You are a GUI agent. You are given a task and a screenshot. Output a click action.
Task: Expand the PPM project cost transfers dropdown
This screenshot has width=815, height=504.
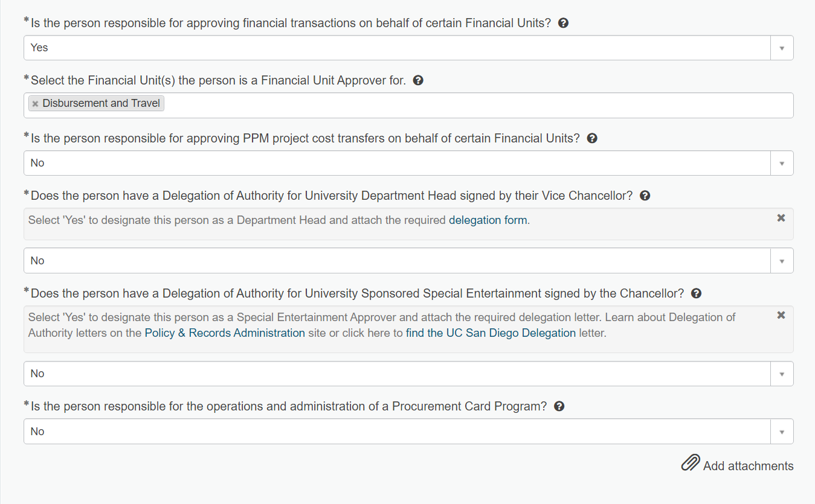pos(408,163)
